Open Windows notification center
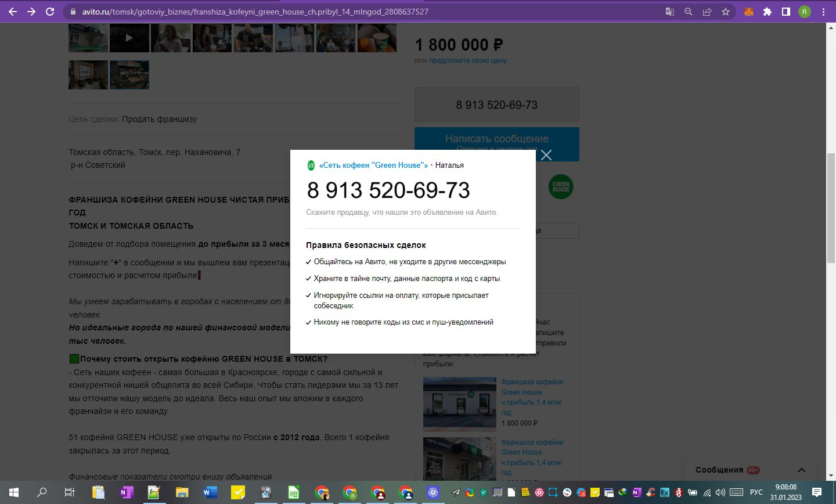The height and width of the screenshot is (504, 836). (817, 492)
